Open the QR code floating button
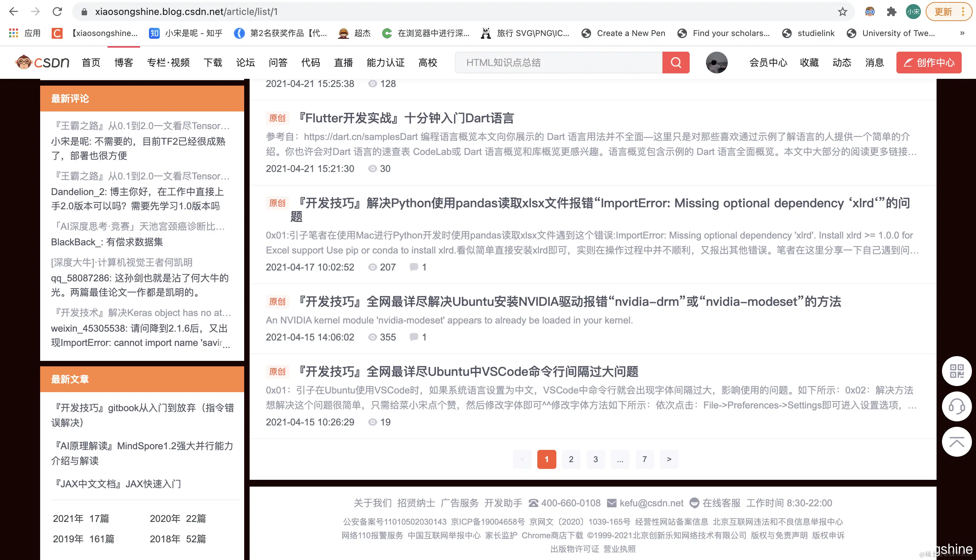This screenshot has height=560, width=976. coord(956,371)
